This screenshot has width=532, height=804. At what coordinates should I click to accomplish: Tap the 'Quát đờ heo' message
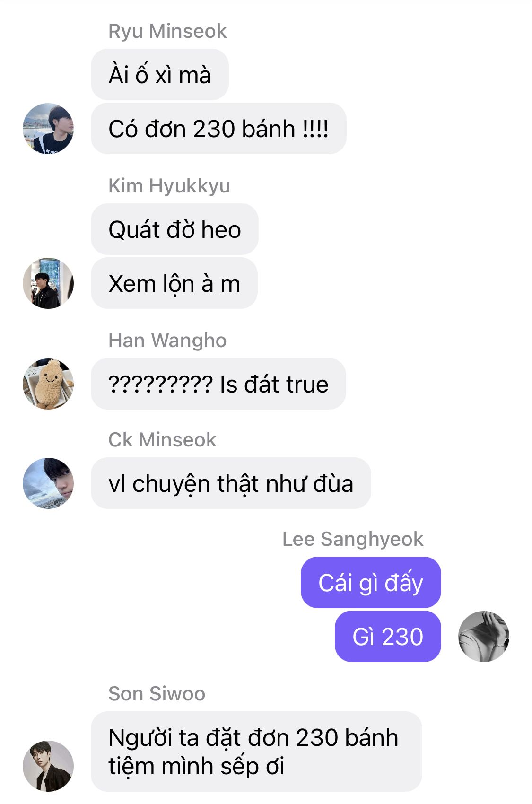(x=174, y=229)
